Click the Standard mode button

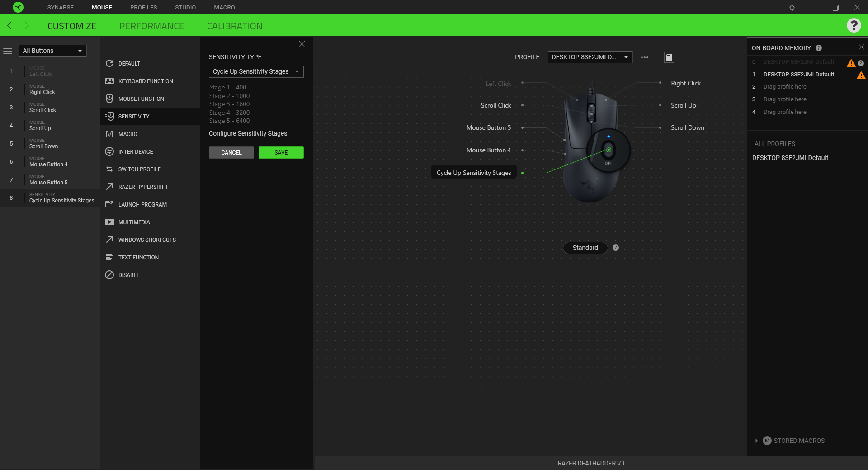(585, 248)
